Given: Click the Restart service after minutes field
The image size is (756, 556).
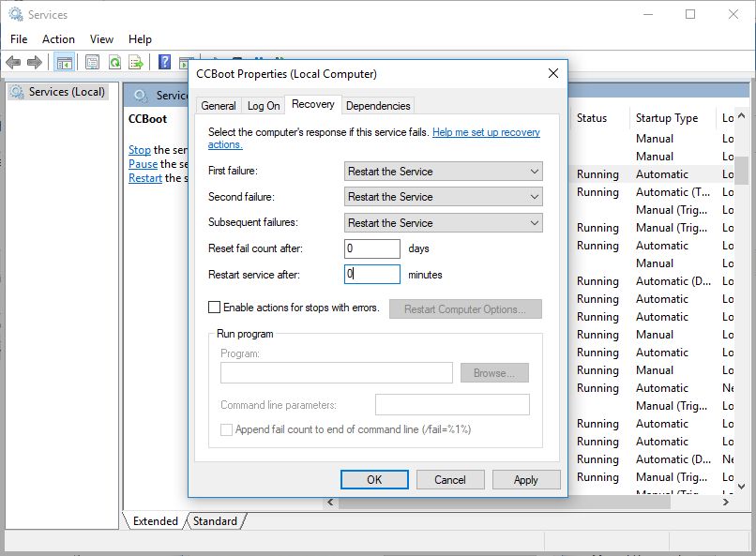Looking at the screenshot, I should coord(371,274).
